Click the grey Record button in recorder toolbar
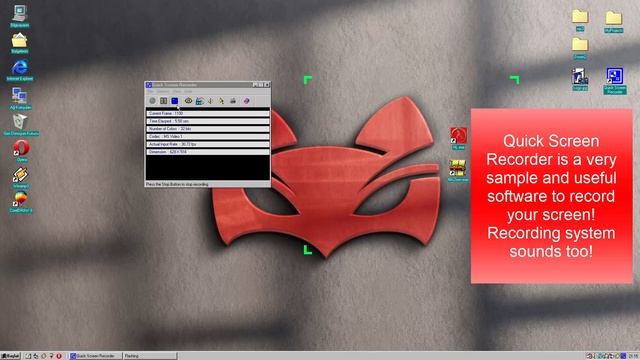 click(152, 101)
